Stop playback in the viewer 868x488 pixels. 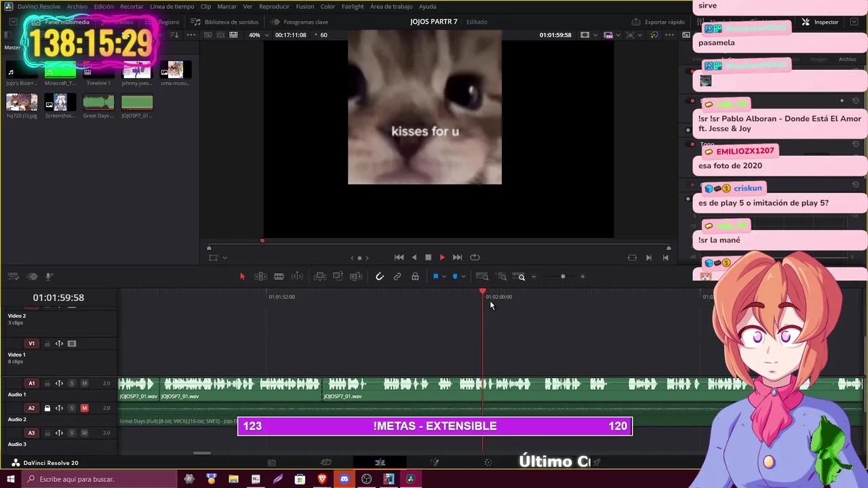pyautogui.click(x=428, y=258)
